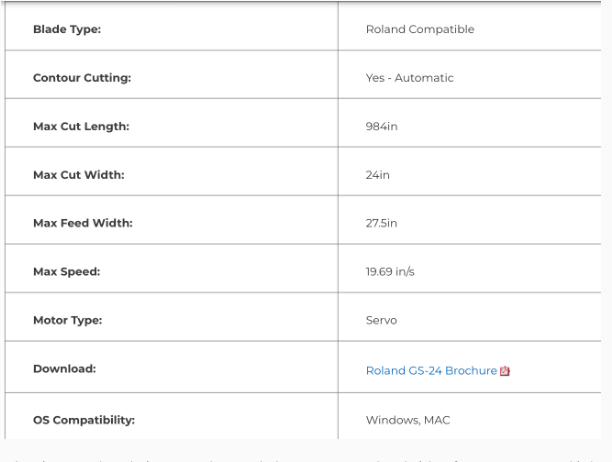612x462 pixels.
Task: Select the '19.69 in/s' value
Action: point(390,272)
